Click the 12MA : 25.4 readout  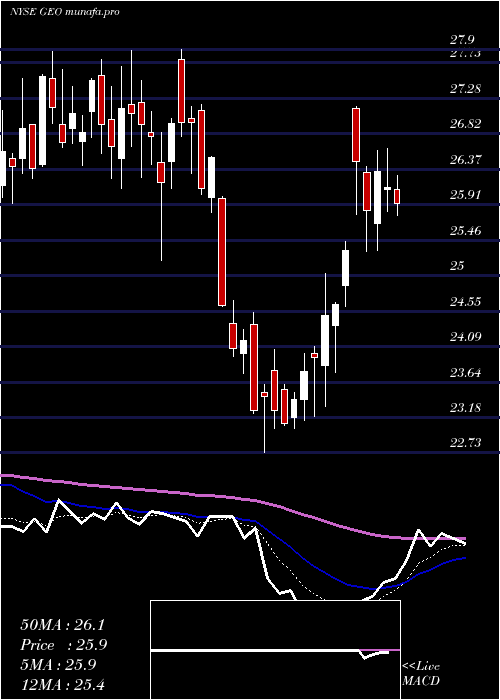pyautogui.click(x=62, y=684)
